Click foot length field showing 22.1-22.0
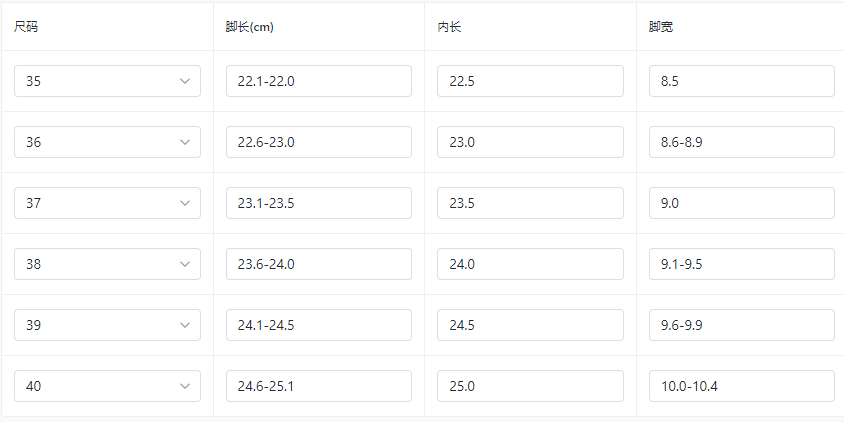 pos(318,81)
